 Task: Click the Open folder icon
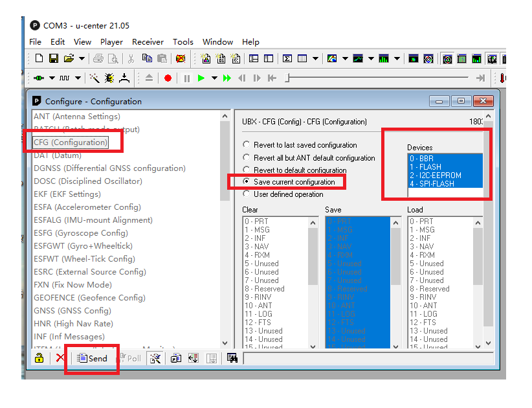[x=69, y=58]
